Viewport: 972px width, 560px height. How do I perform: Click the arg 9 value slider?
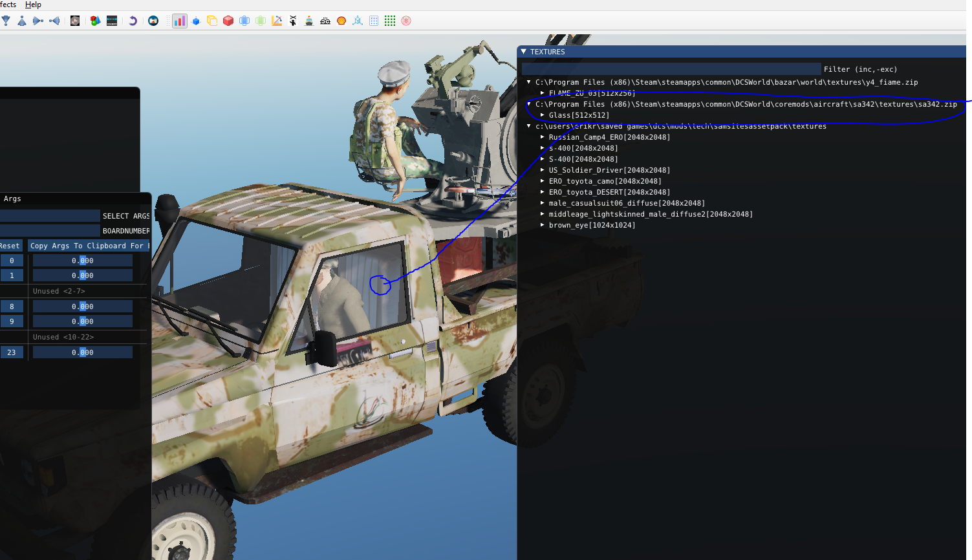tap(83, 321)
